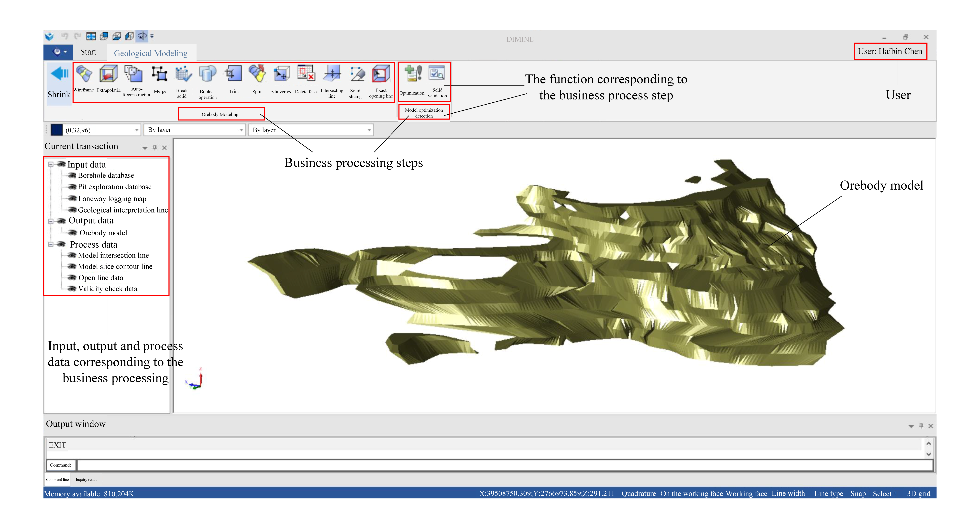Click the second view cube icon

click(x=104, y=36)
